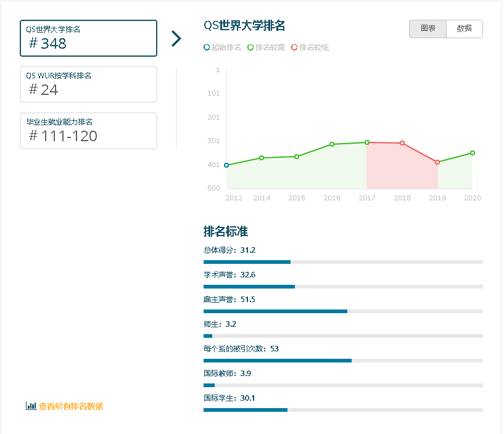Image resolution: width=504 pixels, height=434 pixels.
Task: Click the 2014 data point on the ranking line
Action: point(262,158)
